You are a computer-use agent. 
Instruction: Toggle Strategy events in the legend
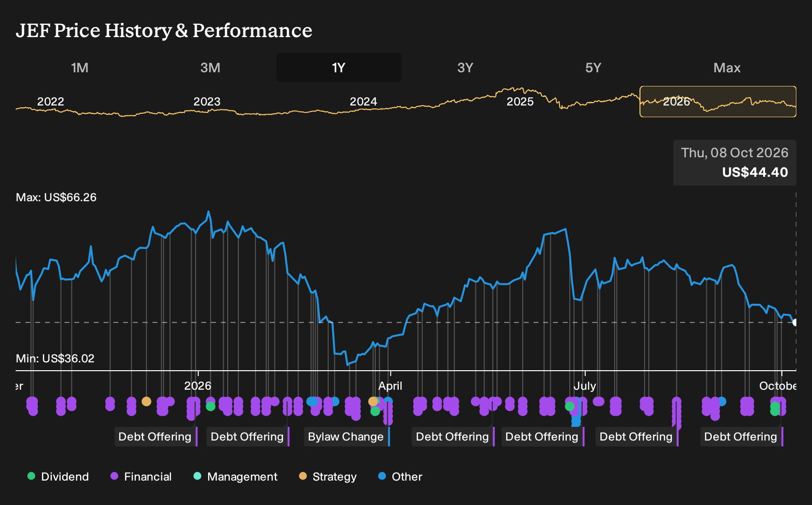coord(328,477)
